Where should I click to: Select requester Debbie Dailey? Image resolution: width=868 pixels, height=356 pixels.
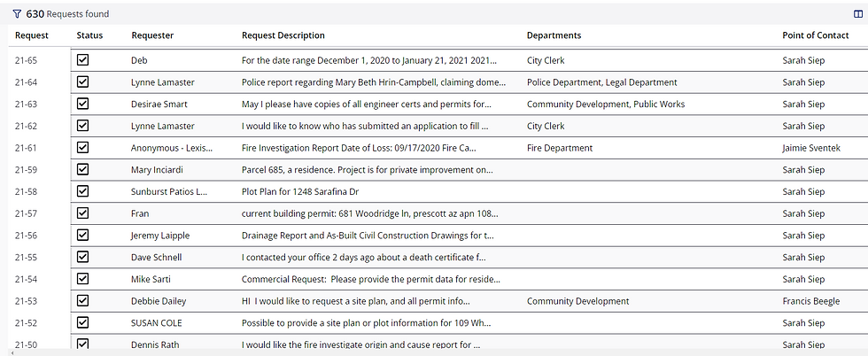159,301
